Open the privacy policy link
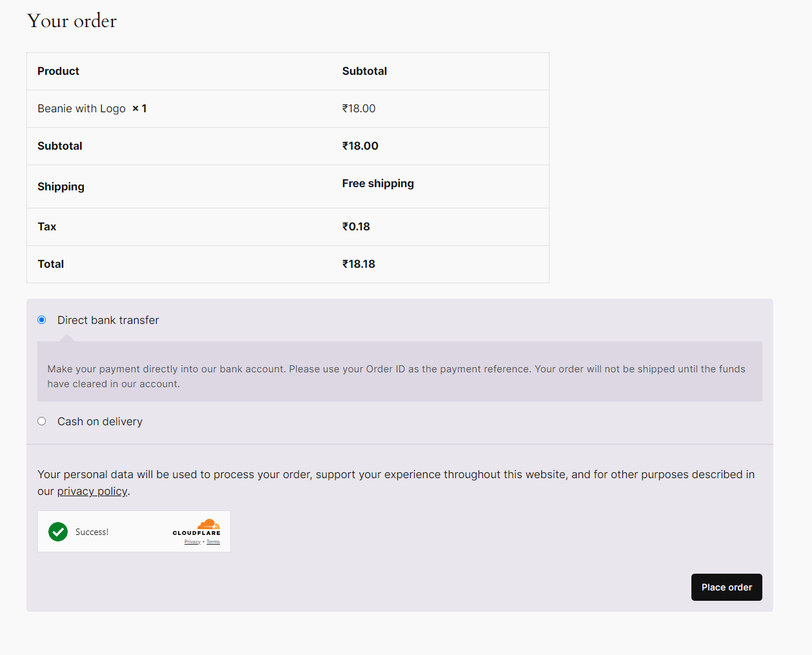812x655 pixels. [92, 491]
